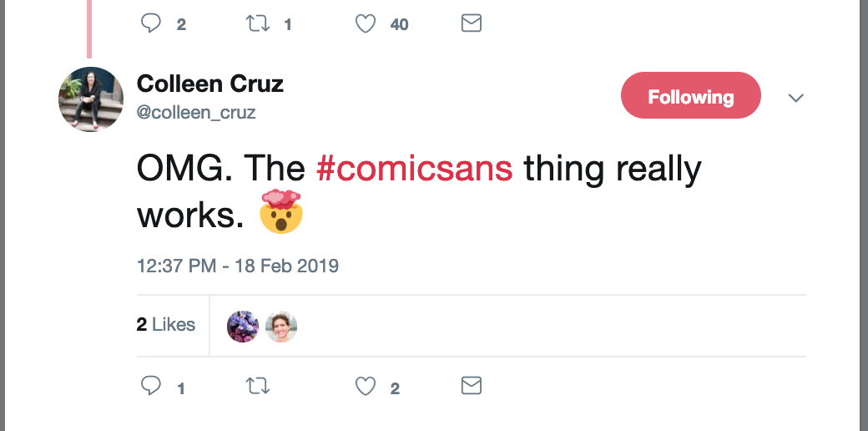The height and width of the screenshot is (431, 868).
Task: Reply icon on the tweet above
Action: (151, 23)
